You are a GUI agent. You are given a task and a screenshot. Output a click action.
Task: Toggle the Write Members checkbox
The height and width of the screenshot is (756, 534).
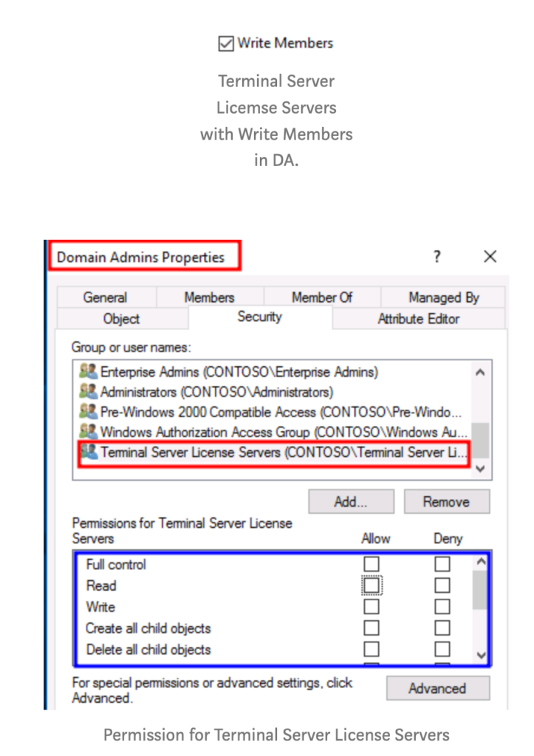coord(226,44)
